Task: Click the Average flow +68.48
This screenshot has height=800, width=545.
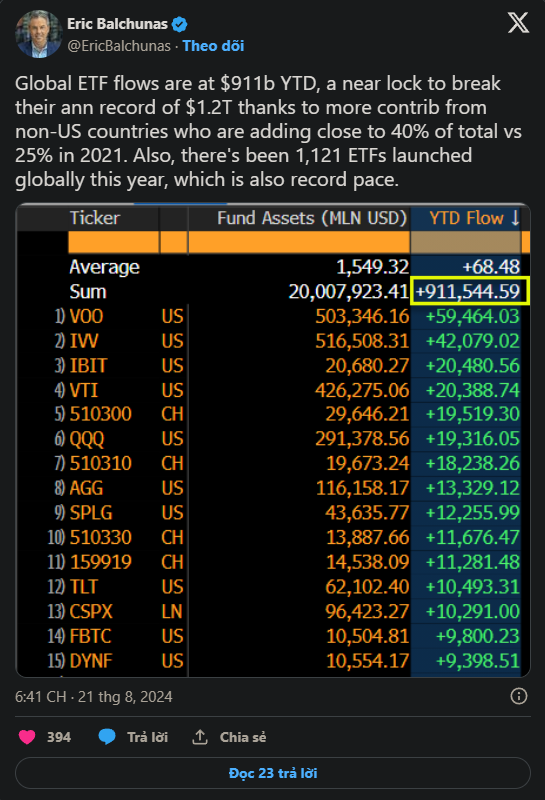Action: point(491,267)
